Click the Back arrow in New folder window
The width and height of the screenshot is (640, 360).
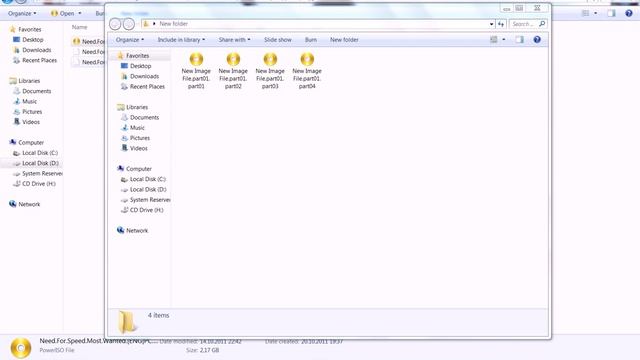[115, 24]
